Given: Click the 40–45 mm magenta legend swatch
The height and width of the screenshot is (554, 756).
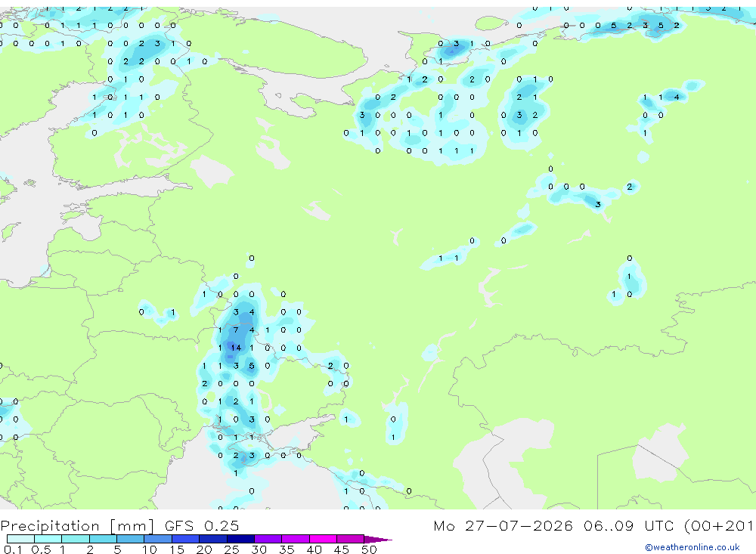Looking at the screenshot, I should pyautogui.click(x=323, y=539).
